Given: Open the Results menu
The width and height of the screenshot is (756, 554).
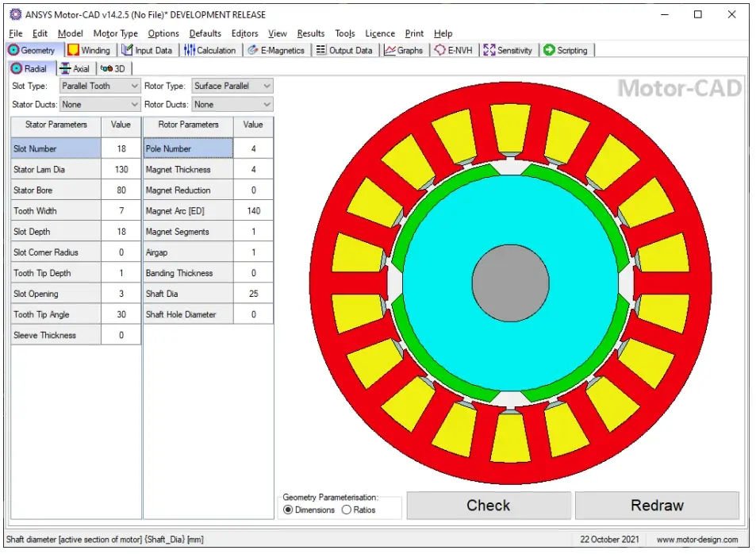Looking at the screenshot, I should coord(311,33).
